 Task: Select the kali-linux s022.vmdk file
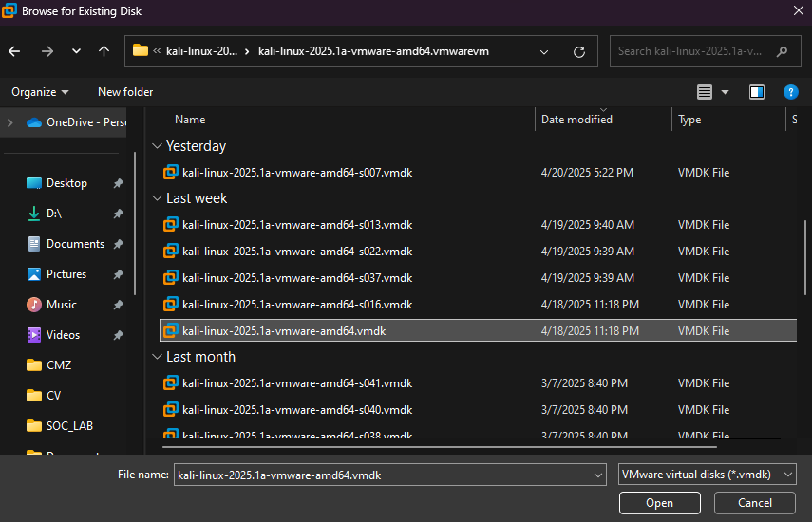(x=297, y=252)
